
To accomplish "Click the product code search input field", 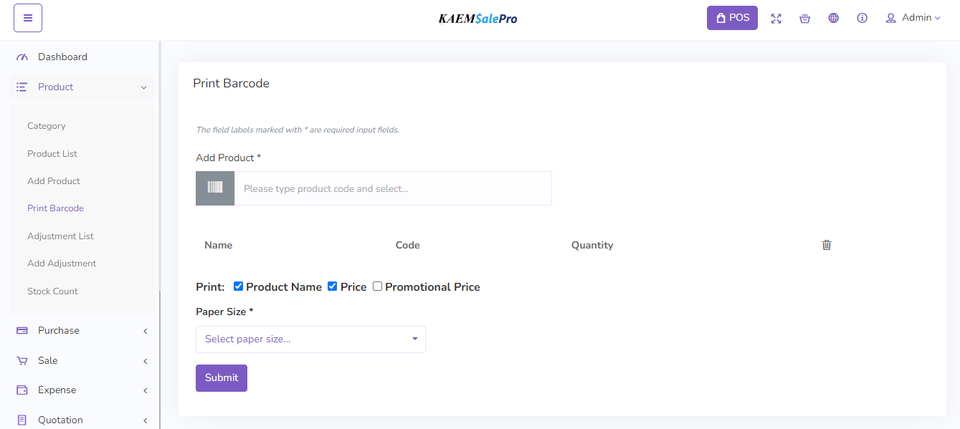I will [392, 188].
